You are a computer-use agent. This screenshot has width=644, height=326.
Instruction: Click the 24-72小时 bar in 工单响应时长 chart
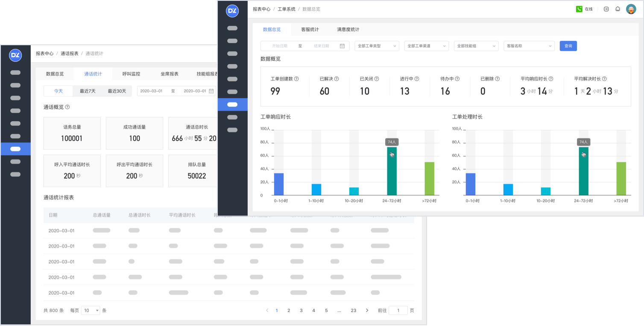click(392, 171)
